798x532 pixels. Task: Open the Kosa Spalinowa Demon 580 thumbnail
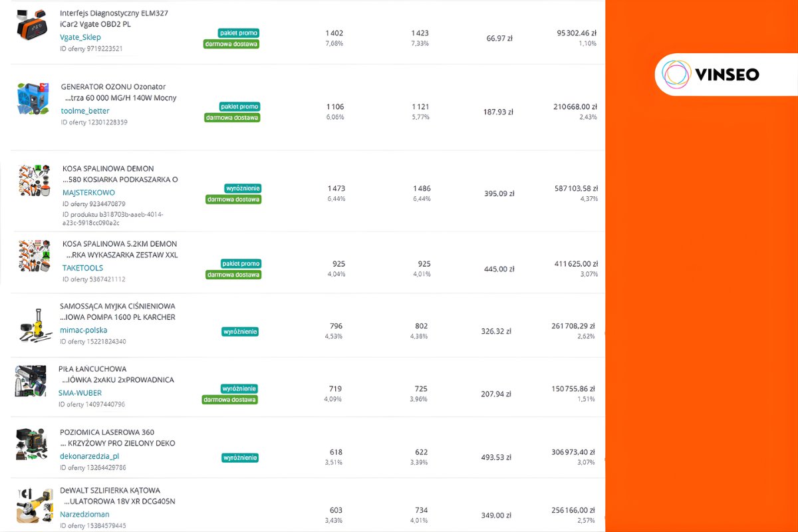click(x=35, y=181)
